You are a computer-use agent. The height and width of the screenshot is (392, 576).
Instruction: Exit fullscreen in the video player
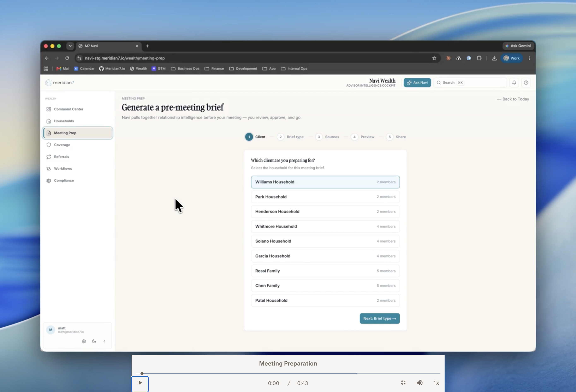tap(403, 383)
